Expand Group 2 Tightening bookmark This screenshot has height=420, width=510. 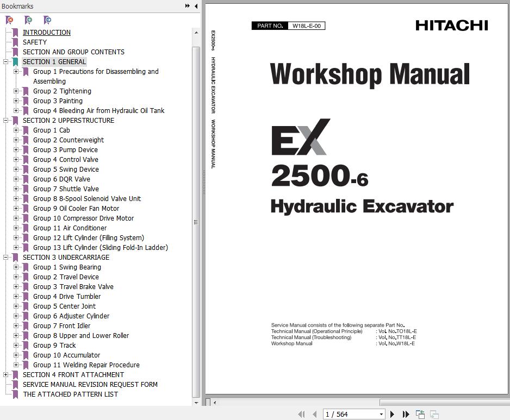pos(16,91)
